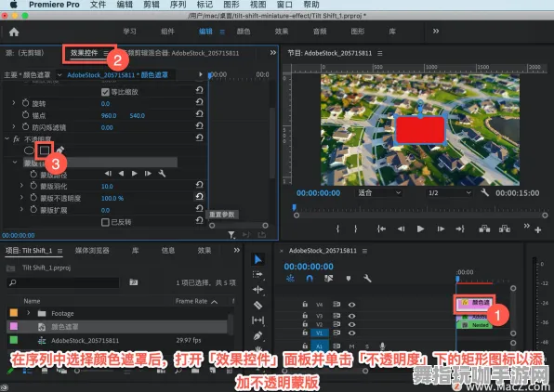Mute audio track A1
This screenshot has width=554, height=392.
(351, 346)
